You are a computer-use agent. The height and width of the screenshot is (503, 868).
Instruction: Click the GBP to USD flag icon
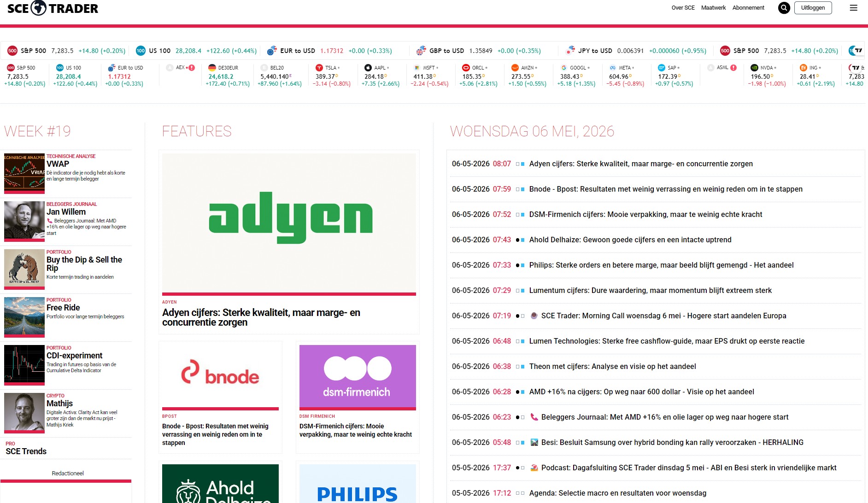(421, 50)
